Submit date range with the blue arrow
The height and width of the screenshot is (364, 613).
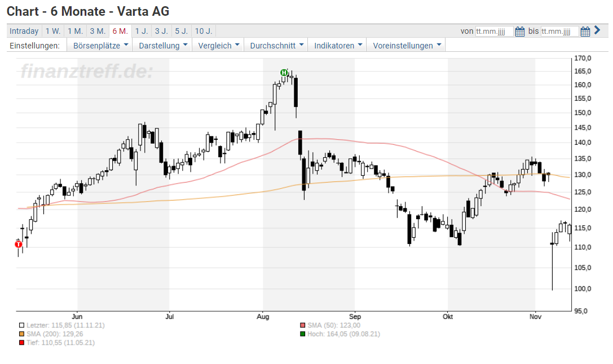tap(597, 30)
